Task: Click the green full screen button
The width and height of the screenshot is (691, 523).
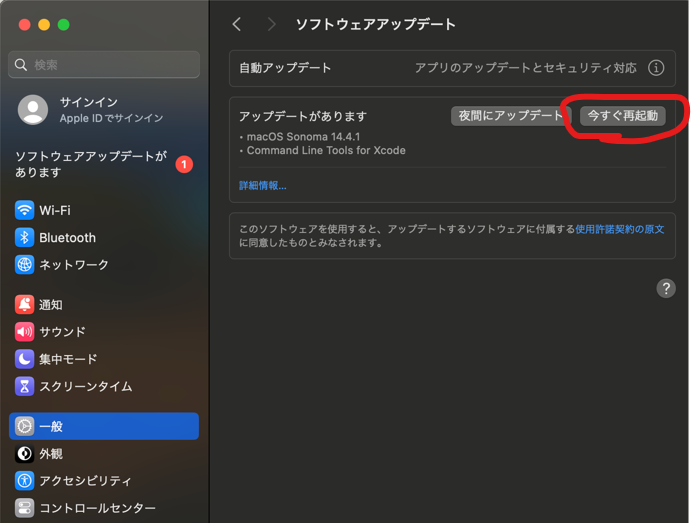Action: (63, 25)
